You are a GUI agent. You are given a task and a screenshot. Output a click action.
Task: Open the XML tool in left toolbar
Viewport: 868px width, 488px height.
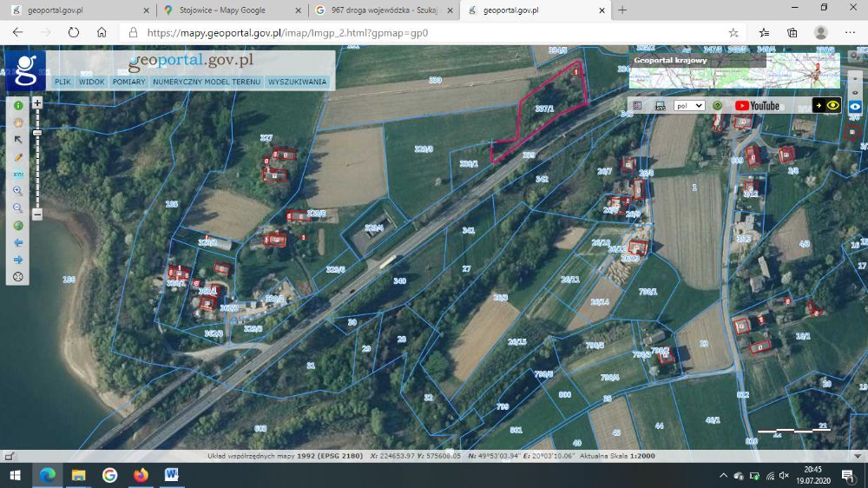(18, 174)
